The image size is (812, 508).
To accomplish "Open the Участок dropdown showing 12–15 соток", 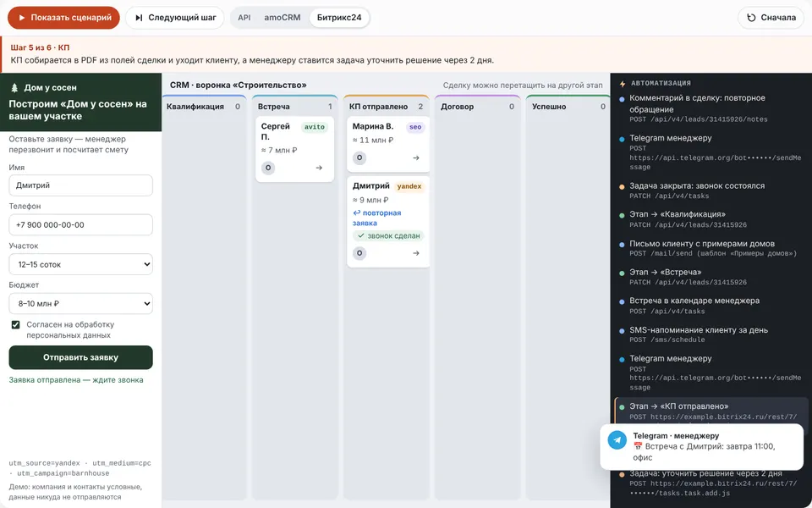I will point(81,264).
